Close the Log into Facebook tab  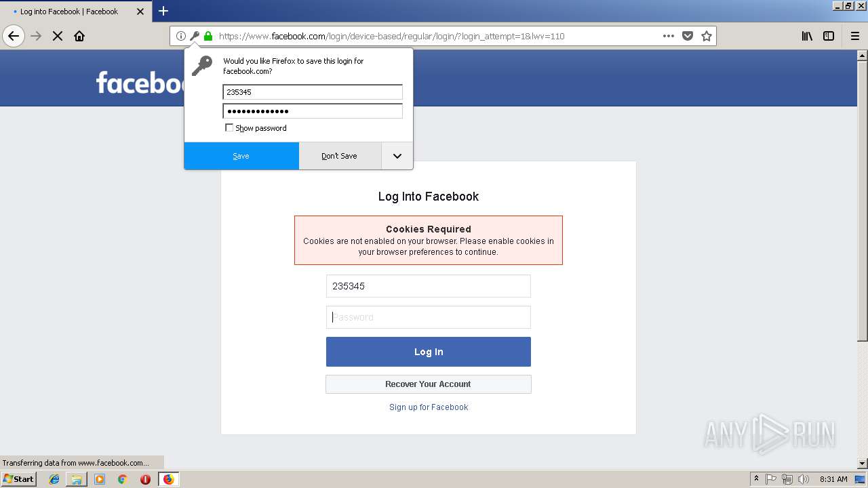pyautogui.click(x=140, y=12)
